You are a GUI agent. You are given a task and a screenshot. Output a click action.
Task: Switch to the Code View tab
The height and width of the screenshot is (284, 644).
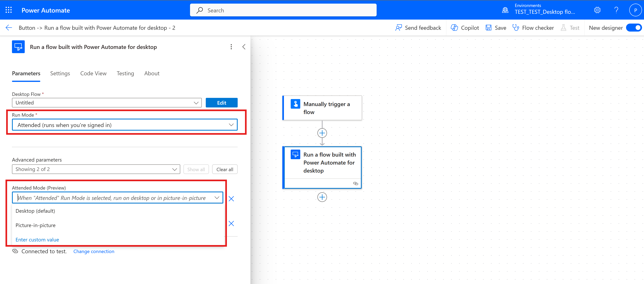[x=93, y=73]
